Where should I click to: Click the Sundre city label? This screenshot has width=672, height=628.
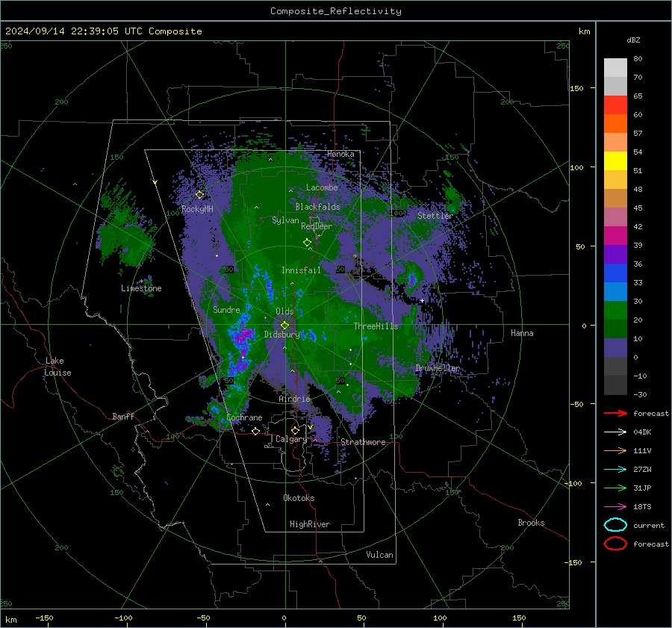coord(226,310)
